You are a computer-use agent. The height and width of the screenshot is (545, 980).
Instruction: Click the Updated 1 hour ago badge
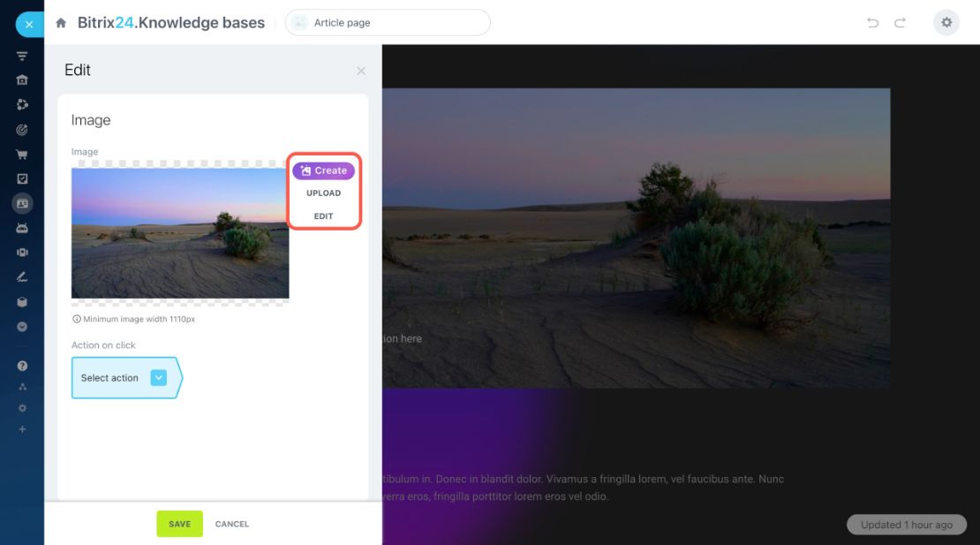906,525
